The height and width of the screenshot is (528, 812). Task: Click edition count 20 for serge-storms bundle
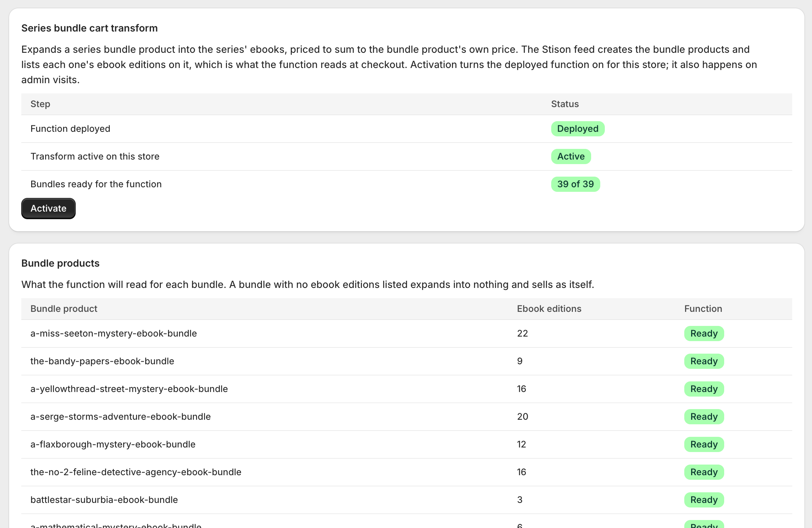click(x=523, y=417)
